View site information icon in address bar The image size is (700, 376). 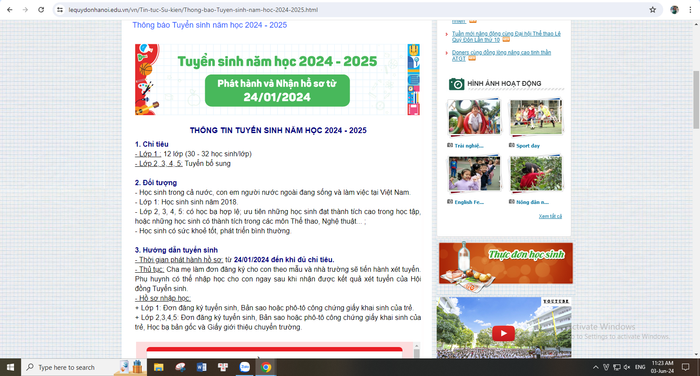pyautogui.click(x=59, y=9)
